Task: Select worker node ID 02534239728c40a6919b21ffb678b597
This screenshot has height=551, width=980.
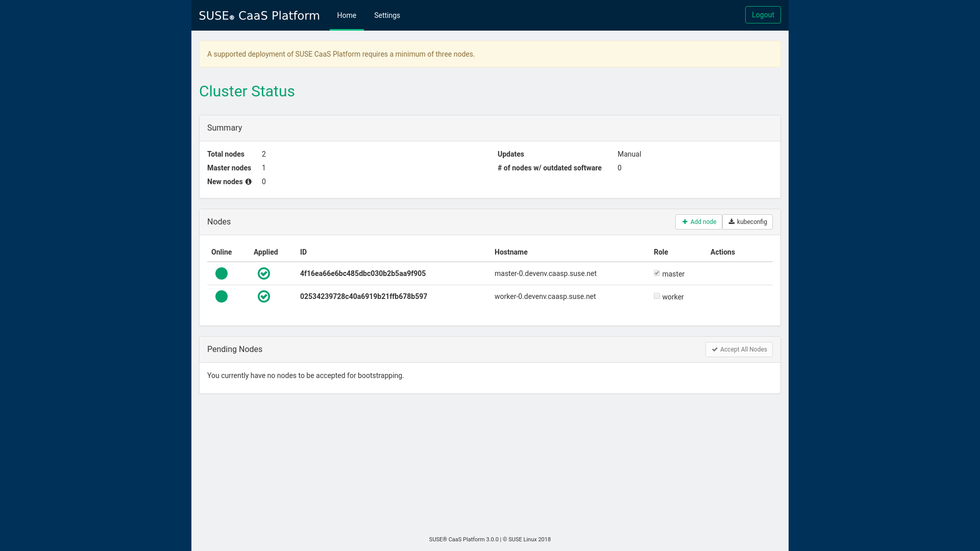Action: [x=363, y=296]
